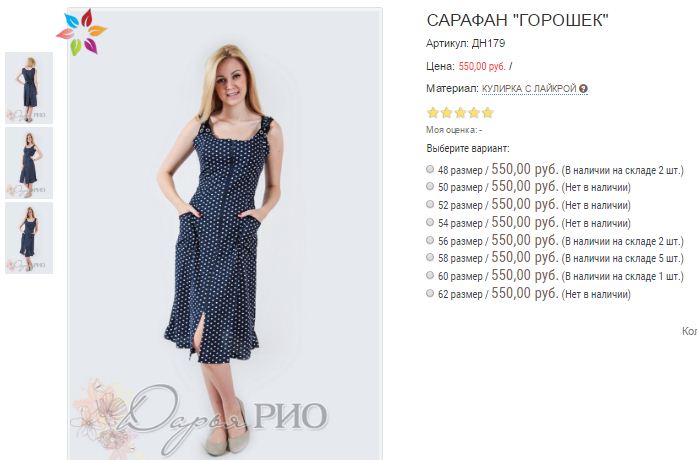This screenshot has width=697, height=460.
Task: Open the second dress thumbnail
Action: coord(29,163)
